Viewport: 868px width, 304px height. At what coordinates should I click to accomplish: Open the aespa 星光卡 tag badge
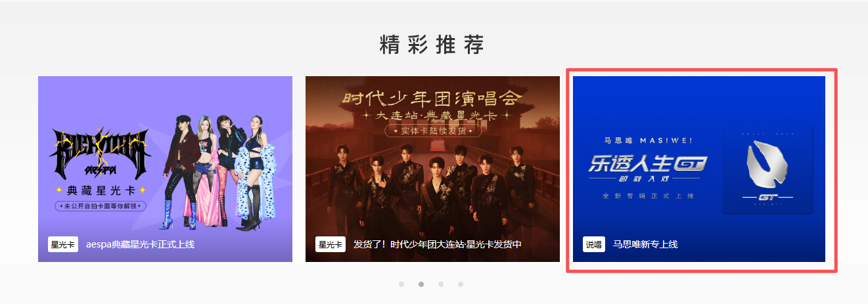pyautogui.click(x=63, y=244)
